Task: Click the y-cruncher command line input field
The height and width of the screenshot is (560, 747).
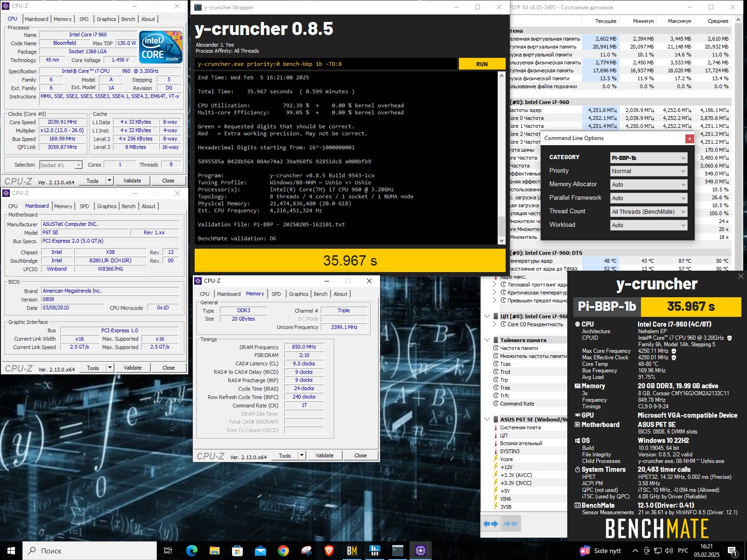Action: pos(326,64)
